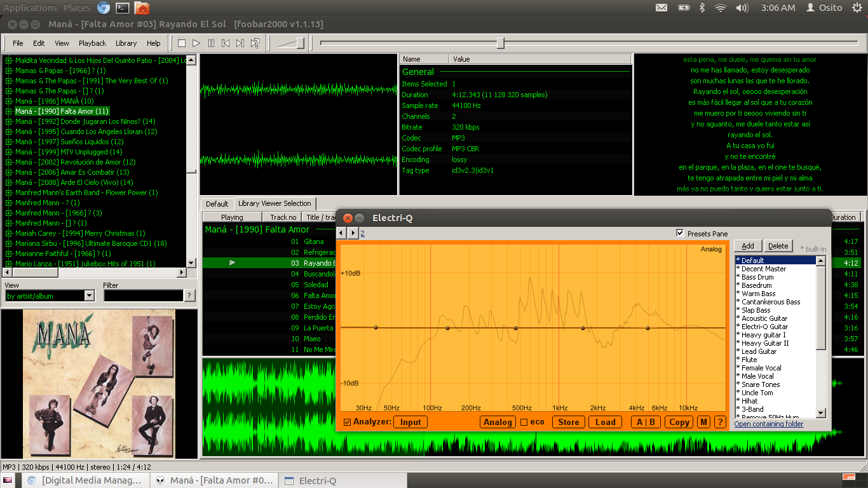Skip to next track icon

tap(240, 43)
